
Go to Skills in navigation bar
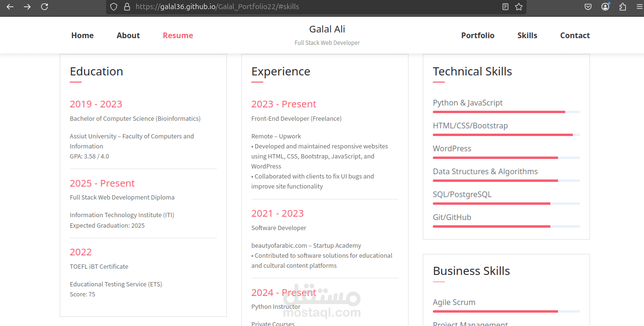click(x=527, y=35)
